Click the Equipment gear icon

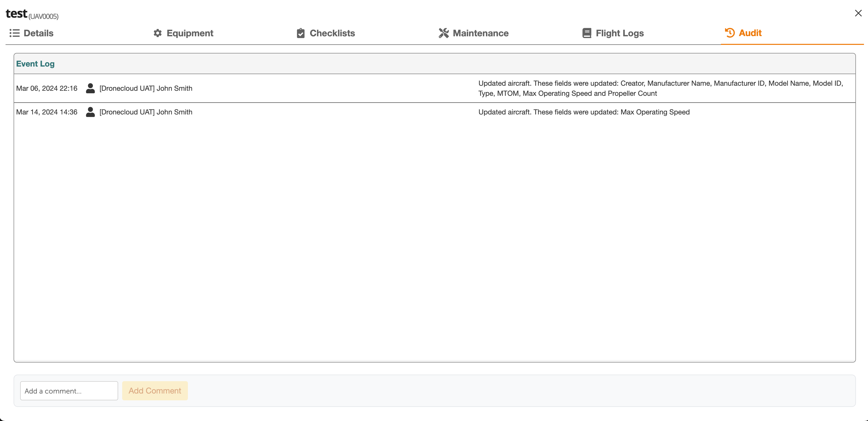(158, 33)
